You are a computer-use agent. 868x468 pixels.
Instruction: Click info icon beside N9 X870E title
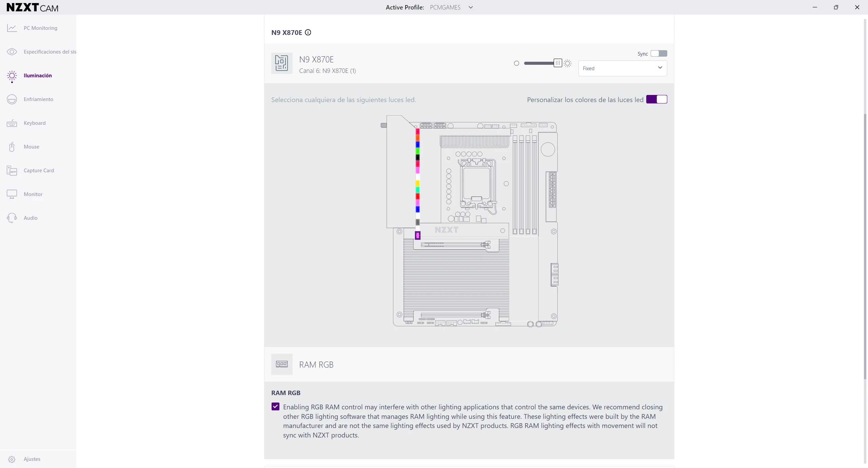308,33
